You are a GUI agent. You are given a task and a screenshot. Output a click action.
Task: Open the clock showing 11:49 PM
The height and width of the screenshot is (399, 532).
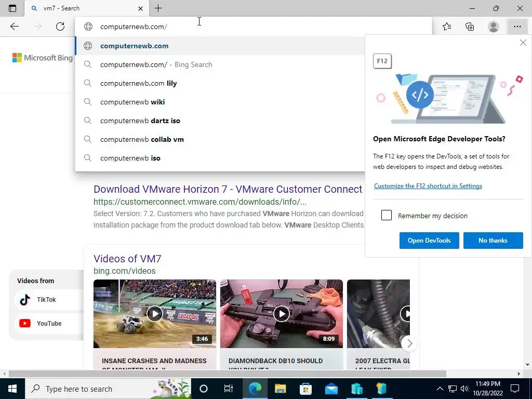pos(488,389)
